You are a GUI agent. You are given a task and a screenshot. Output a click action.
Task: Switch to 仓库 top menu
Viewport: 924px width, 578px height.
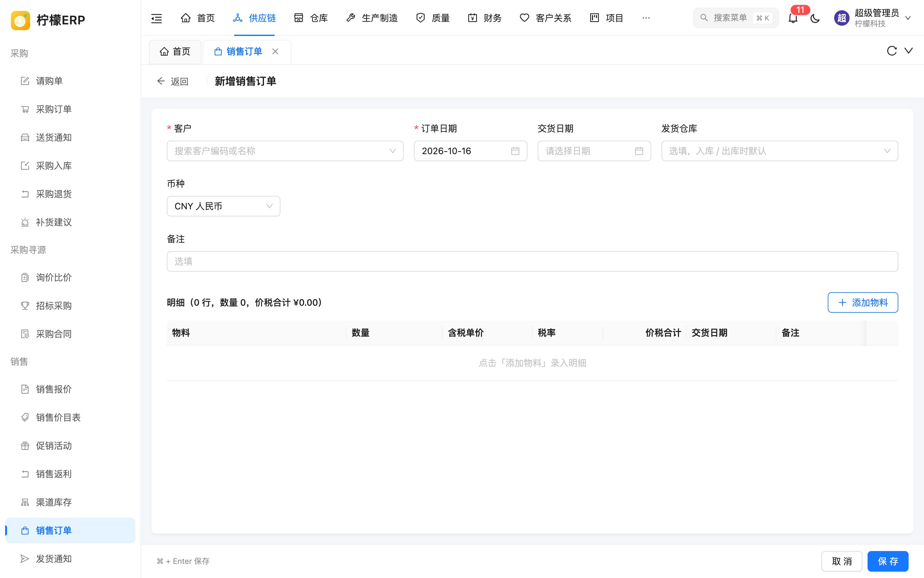311,18
